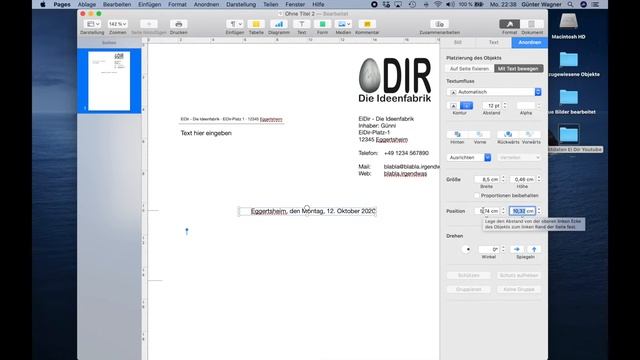Image resolution: width=640 pixels, height=360 pixels.
Task: Open the Medien media dropdown
Action: [343, 24]
